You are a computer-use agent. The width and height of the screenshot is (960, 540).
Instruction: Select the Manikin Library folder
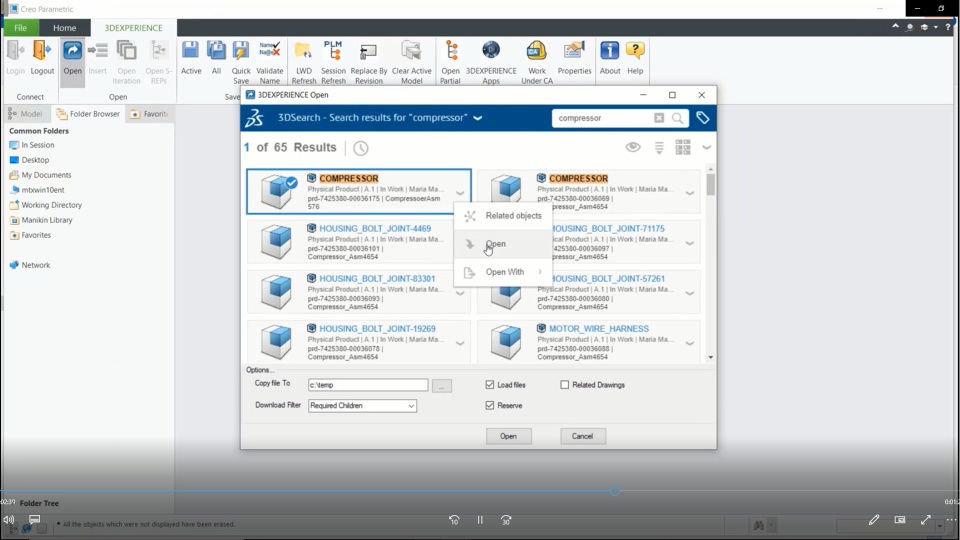click(x=40, y=220)
